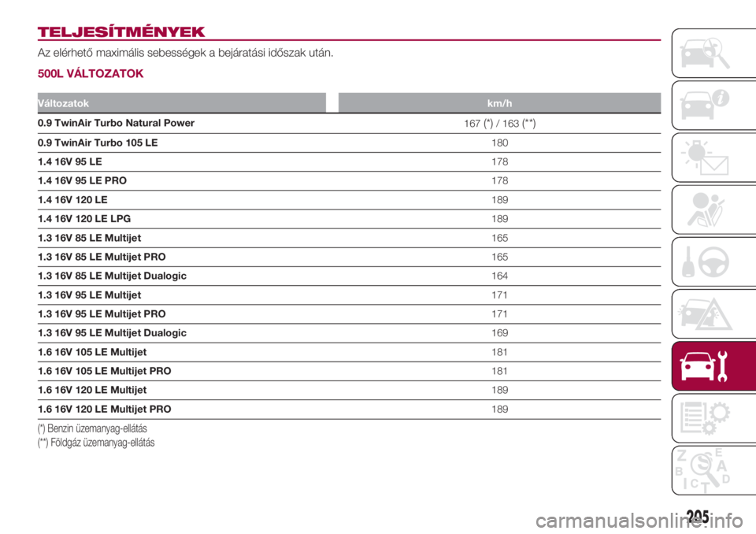The width and height of the screenshot is (756, 534).
Task: Select row '1.4 16V 95 LE PRO'
Action: 349,181
